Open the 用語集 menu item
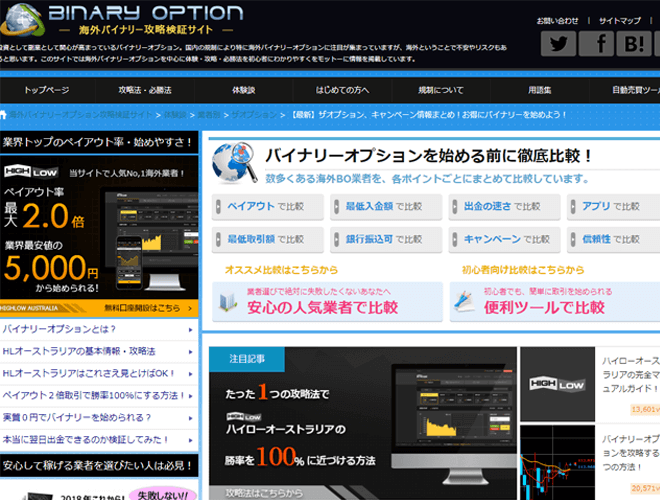 (x=540, y=90)
